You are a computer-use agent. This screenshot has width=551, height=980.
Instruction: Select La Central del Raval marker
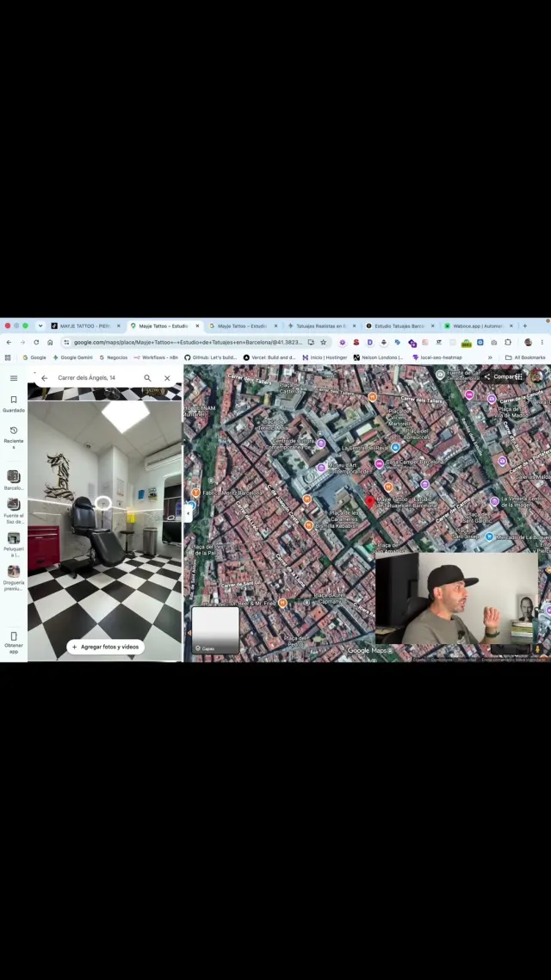(395, 448)
